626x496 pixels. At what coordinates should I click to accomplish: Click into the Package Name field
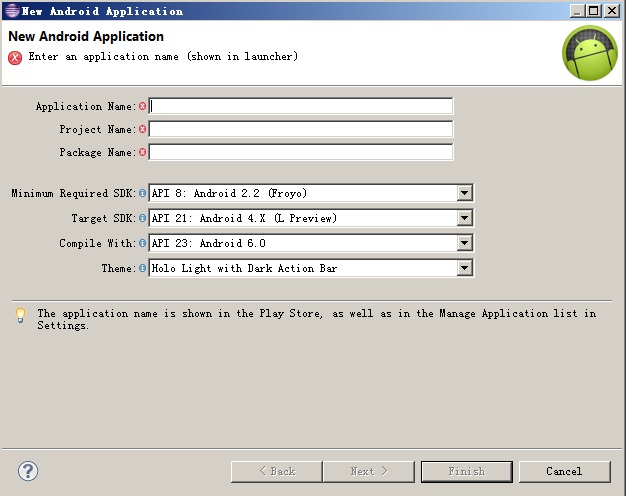click(301, 152)
